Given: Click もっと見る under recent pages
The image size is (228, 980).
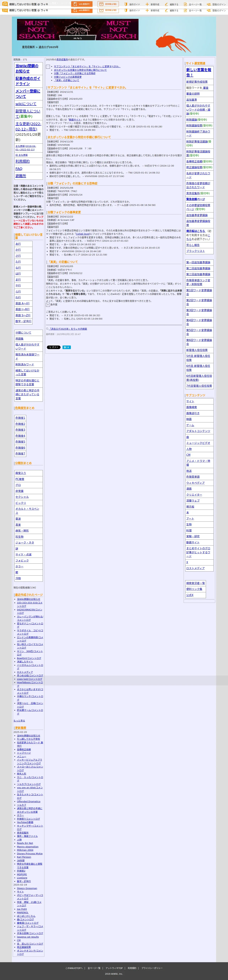Looking at the screenshot, I should click(x=19, y=721).
